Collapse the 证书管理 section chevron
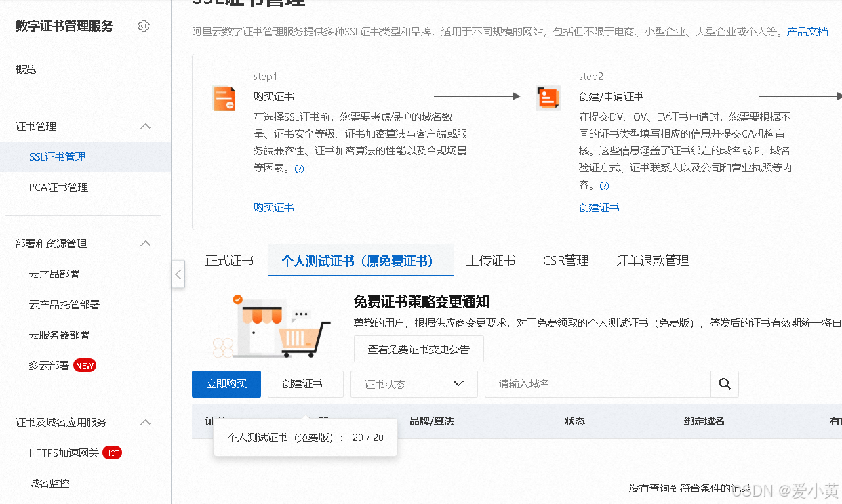 145,127
